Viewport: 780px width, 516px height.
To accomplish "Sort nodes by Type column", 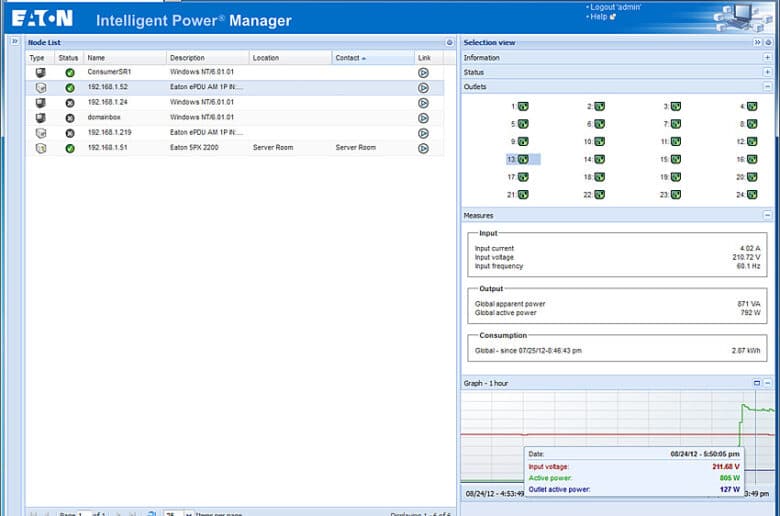I will 39,58.
